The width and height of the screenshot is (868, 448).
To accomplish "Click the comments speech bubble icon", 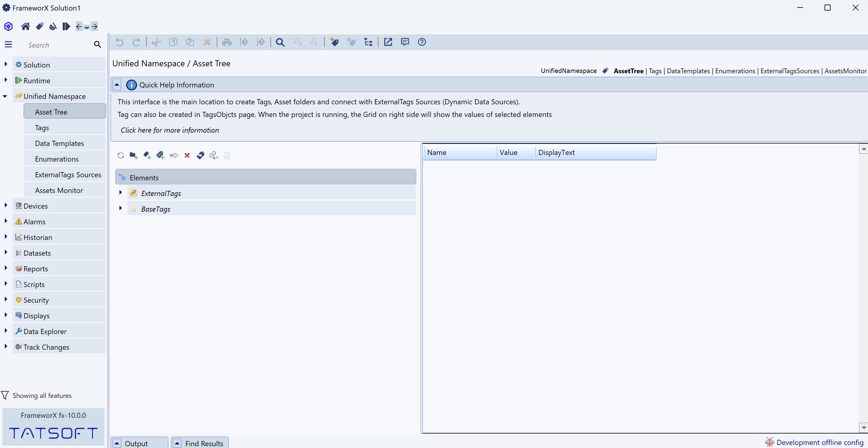I will [405, 42].
